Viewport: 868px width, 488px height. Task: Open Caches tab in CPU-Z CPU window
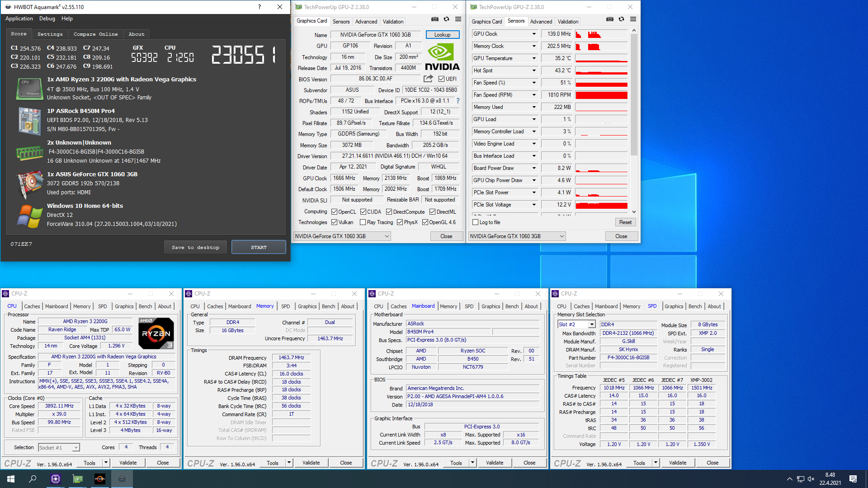click(x=32, y=306)
